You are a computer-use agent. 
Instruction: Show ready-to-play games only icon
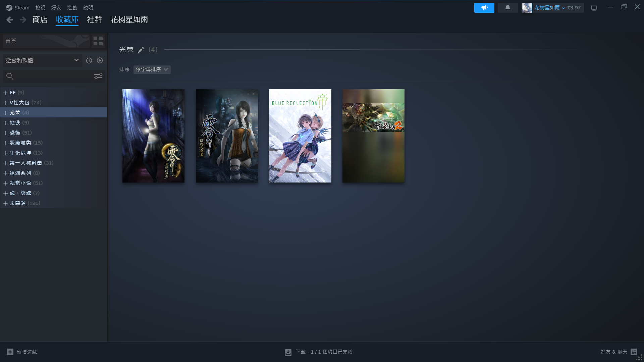(x=100, y=60)
